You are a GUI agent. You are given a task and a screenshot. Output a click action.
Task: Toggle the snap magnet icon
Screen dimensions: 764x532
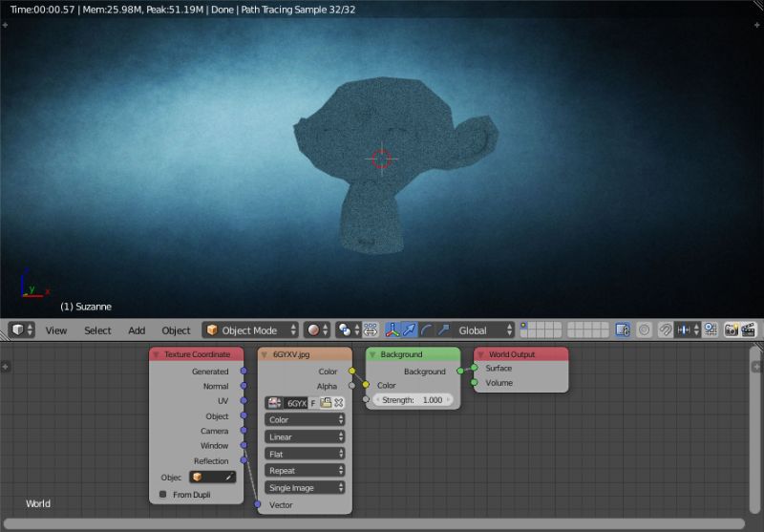coord(665,330)
